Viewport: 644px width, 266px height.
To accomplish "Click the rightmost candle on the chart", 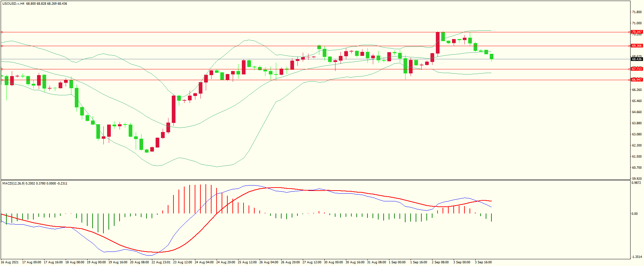I will 491,57.
